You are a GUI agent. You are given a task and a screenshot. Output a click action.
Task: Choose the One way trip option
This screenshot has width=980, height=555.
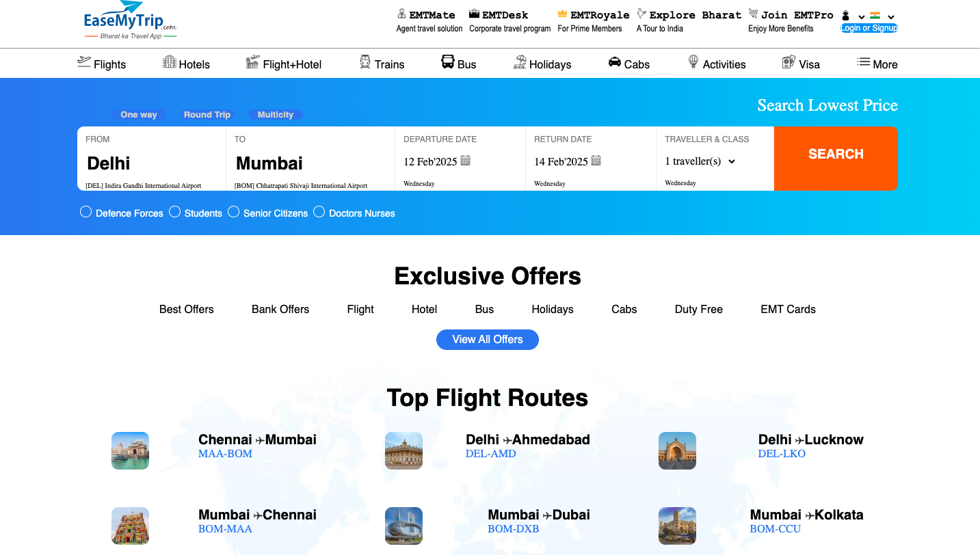click(x=139, y=115)
